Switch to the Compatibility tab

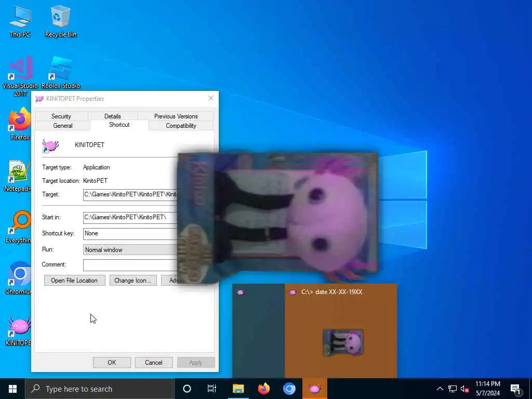tap(181, 126)
